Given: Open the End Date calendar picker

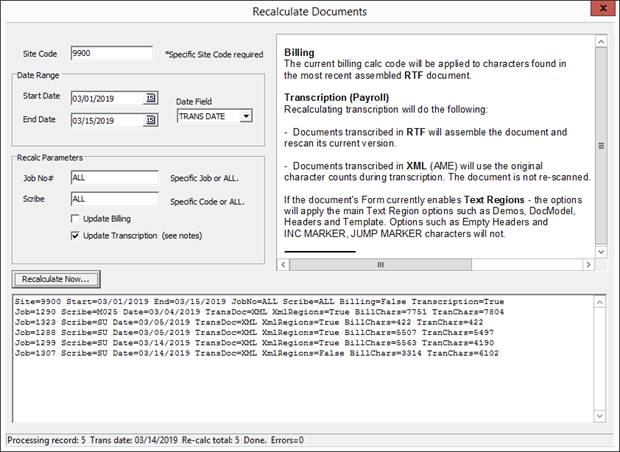Looking at the screenshot, I should tap(151, 121).
